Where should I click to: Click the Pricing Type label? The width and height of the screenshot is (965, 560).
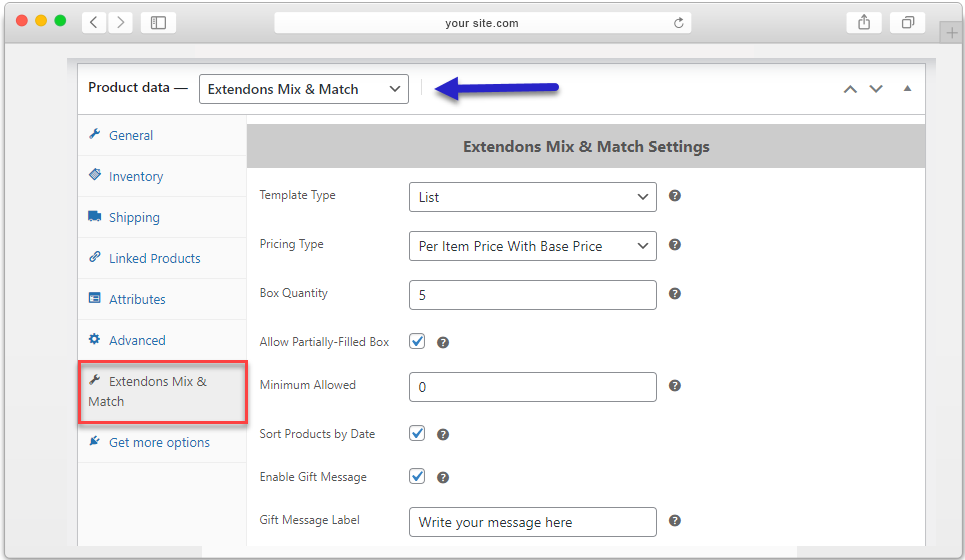[291, 244]
